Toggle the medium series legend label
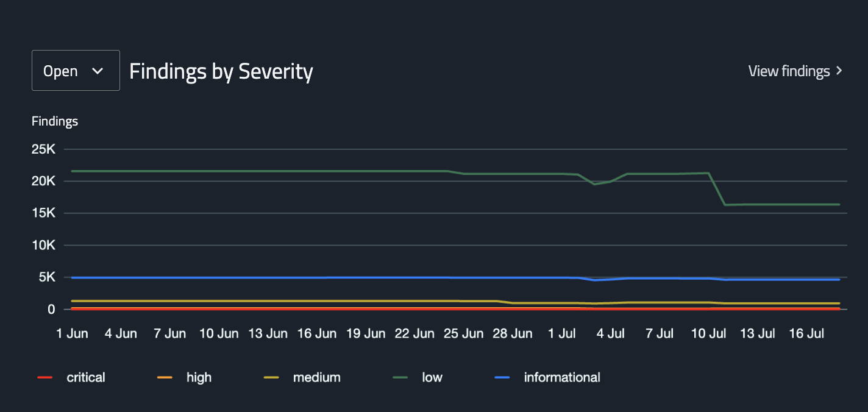Viewport: 868px width, 412px height. tap(316, 377)
